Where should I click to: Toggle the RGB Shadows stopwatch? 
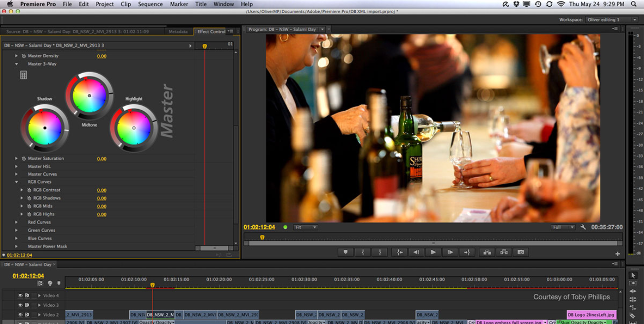click(29, 198)
